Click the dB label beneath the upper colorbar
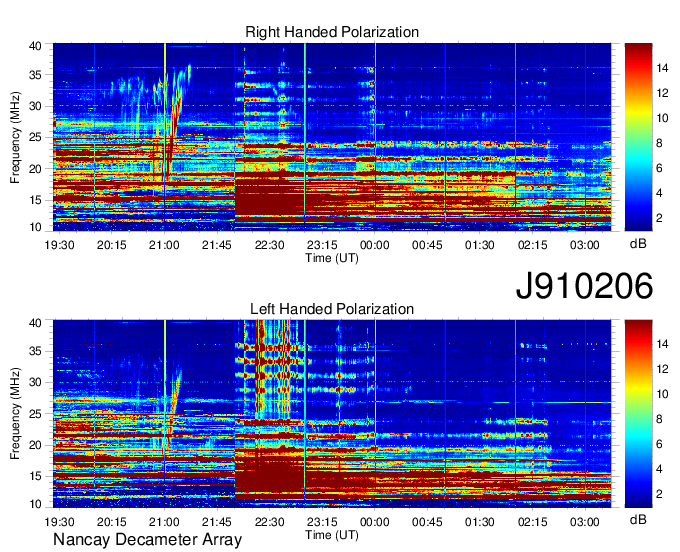The image size is (680, 552). click(638, 244)
